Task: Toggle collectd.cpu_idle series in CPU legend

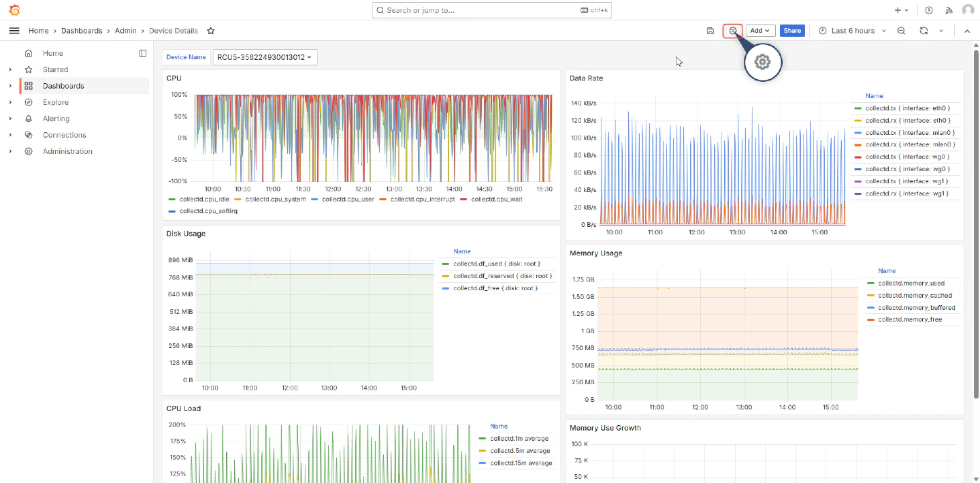Action: coord(204,199)
